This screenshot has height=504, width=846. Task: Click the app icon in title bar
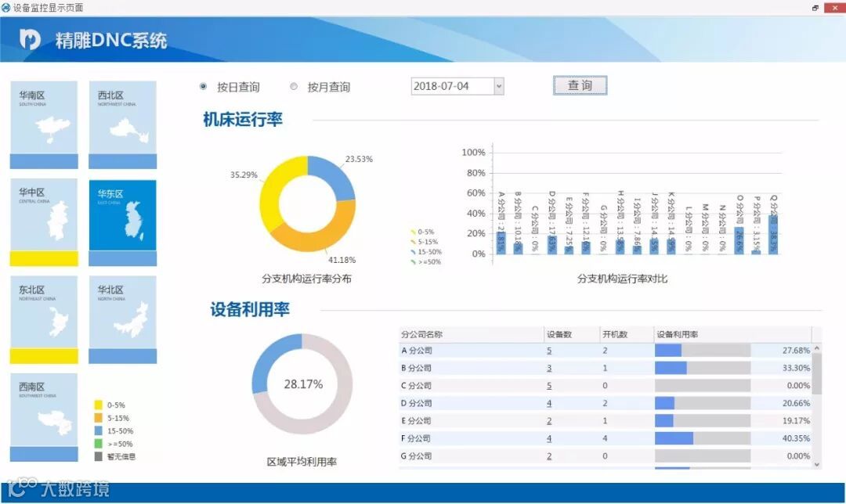5,7
